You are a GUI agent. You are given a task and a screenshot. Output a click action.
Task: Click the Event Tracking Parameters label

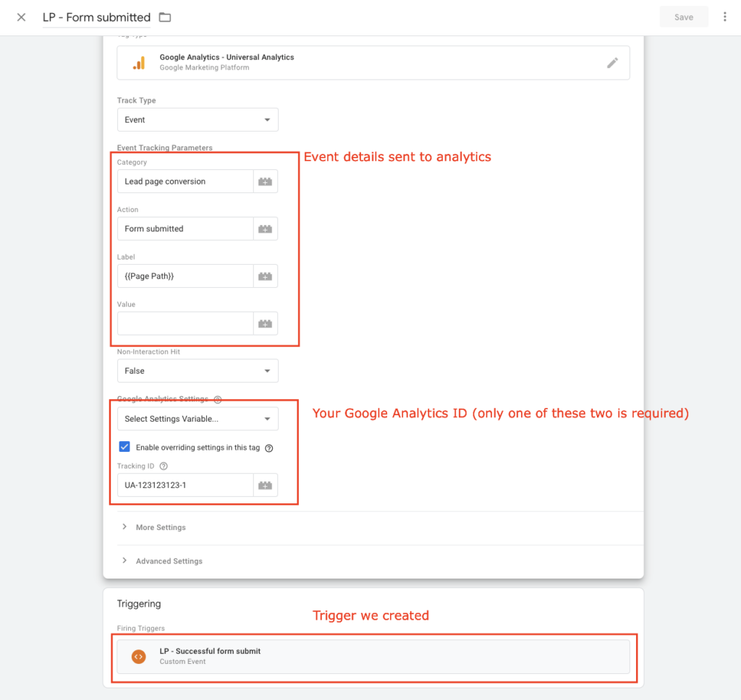[165, 148]
